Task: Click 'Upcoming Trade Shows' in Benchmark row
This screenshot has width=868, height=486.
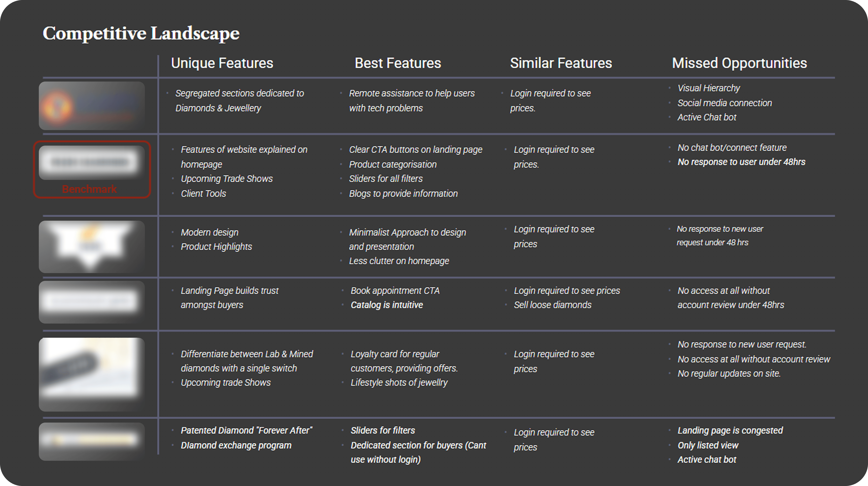Action: 227,179
